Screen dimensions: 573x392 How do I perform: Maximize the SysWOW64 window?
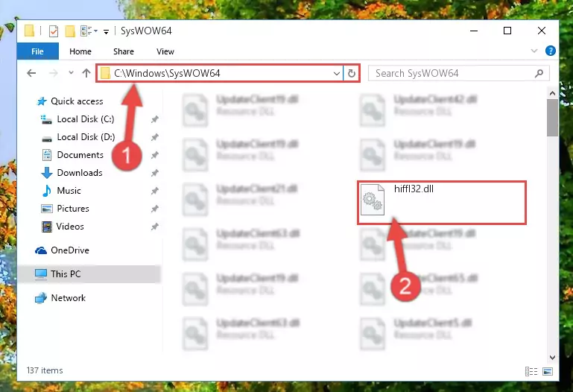click(507, 31)
